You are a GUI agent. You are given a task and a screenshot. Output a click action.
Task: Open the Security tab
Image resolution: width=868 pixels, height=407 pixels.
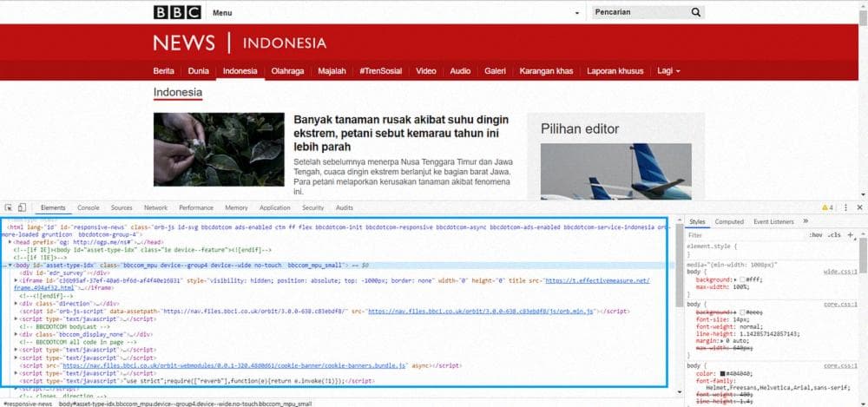coord(312,207)
